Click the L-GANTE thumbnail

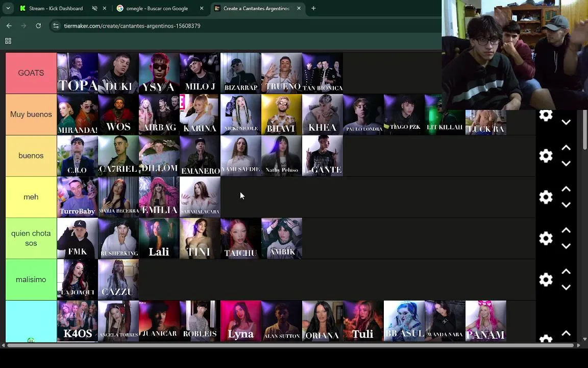point(323,155)
